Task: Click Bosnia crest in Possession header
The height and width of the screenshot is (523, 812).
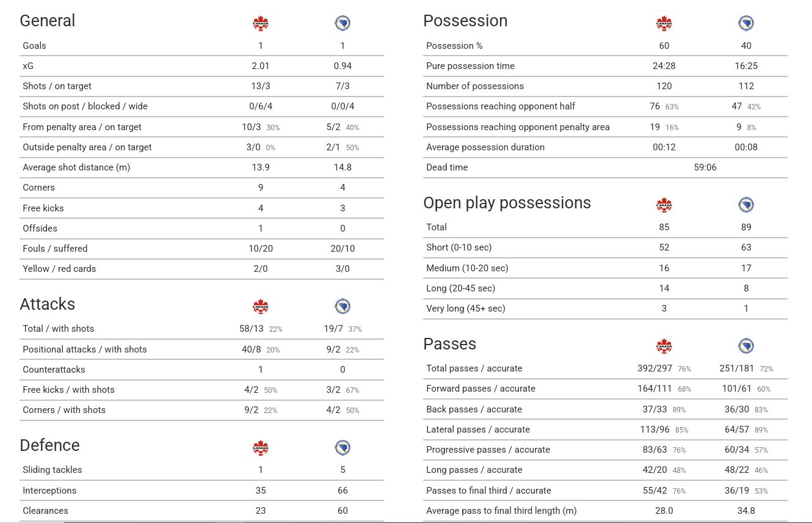Action: [746, 23]
